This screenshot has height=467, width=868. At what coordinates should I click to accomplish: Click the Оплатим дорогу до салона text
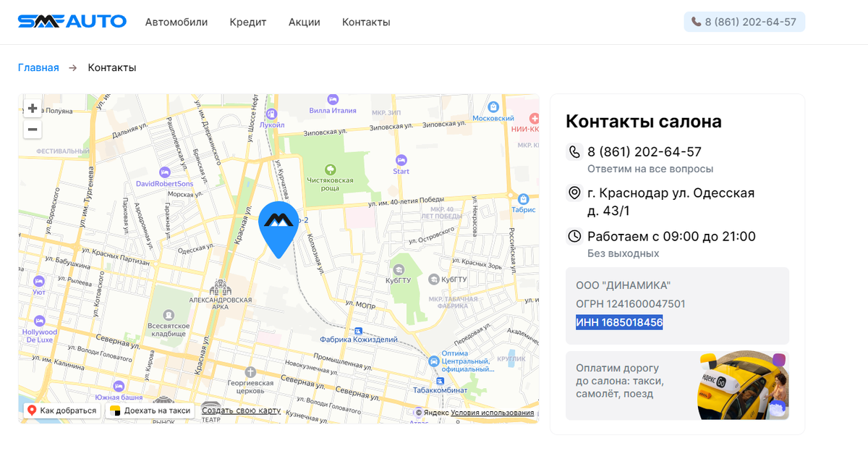click(x=620, y=381)
